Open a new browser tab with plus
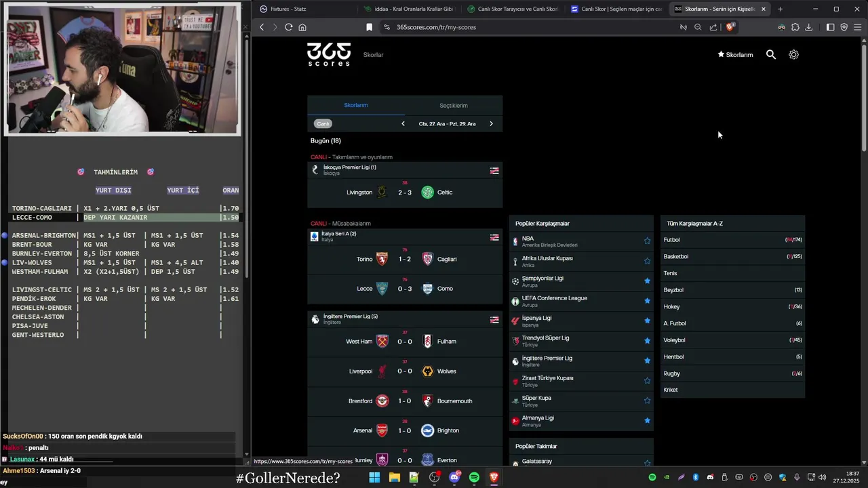Viewport: 868px width, 488px height. tap(780, 9)
